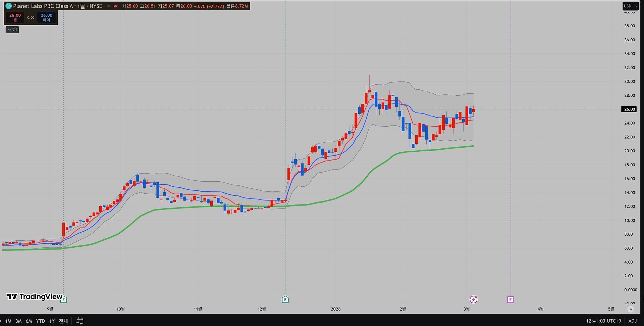Viewport: 644px width, 326px height.
Task: Click the high value 고26.51
Action: pos(148,6)
